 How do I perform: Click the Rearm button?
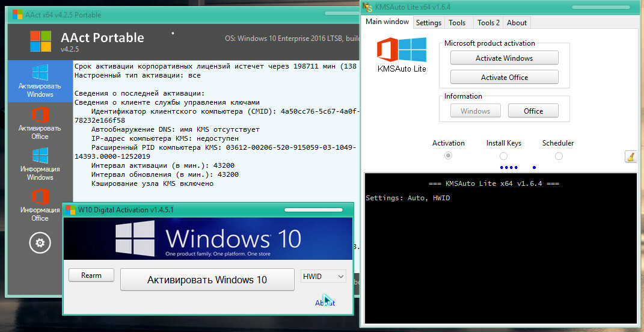(91, 275)
